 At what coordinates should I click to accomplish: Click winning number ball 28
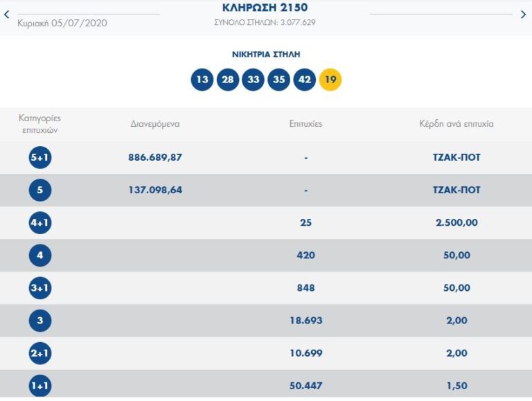[228, 80]
